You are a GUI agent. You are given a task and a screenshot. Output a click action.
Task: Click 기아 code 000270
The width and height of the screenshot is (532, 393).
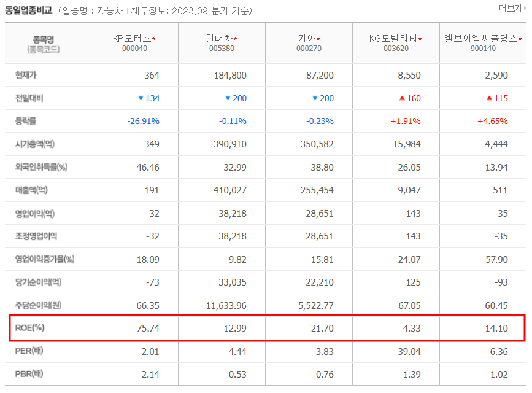tap(309, 49)
